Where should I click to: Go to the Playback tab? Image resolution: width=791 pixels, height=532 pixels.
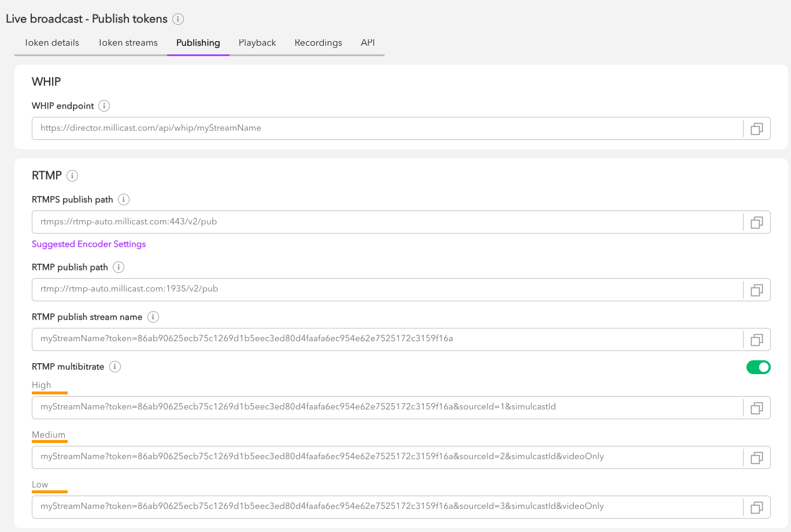coord(257,43)
